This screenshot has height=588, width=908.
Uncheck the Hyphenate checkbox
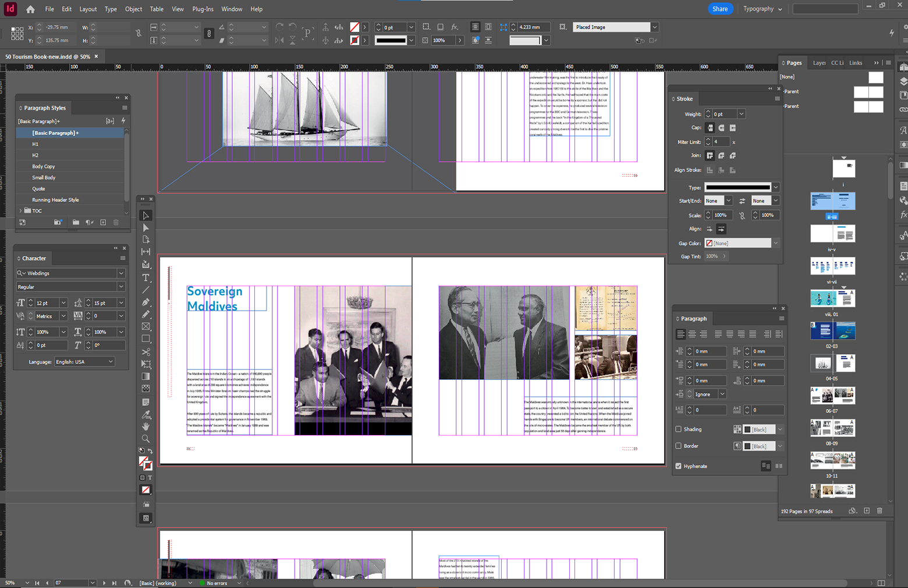pos(679,466)
